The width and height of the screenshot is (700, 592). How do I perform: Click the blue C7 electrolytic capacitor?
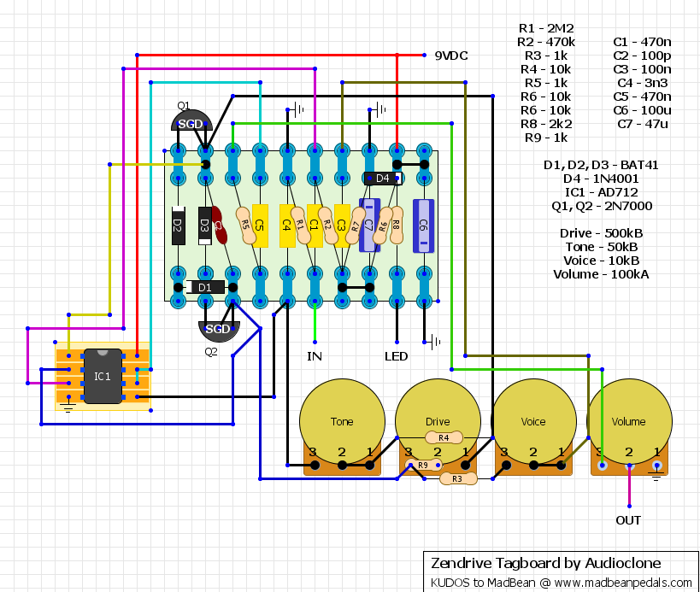[x=369, y=226]
